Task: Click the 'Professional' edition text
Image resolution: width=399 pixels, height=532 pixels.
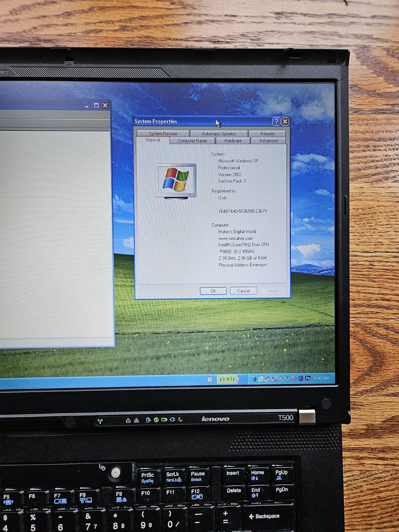Action: click(x=229, y=168)
